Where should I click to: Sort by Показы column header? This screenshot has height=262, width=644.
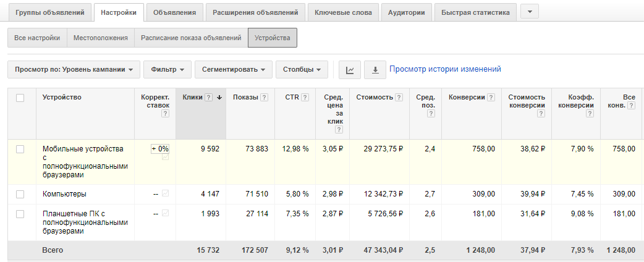245,98
